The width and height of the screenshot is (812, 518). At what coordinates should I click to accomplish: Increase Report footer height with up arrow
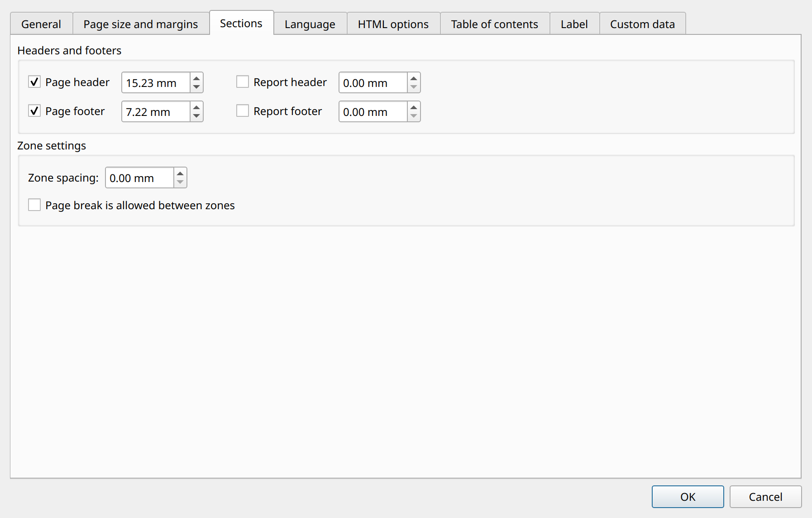coord(414,107)
